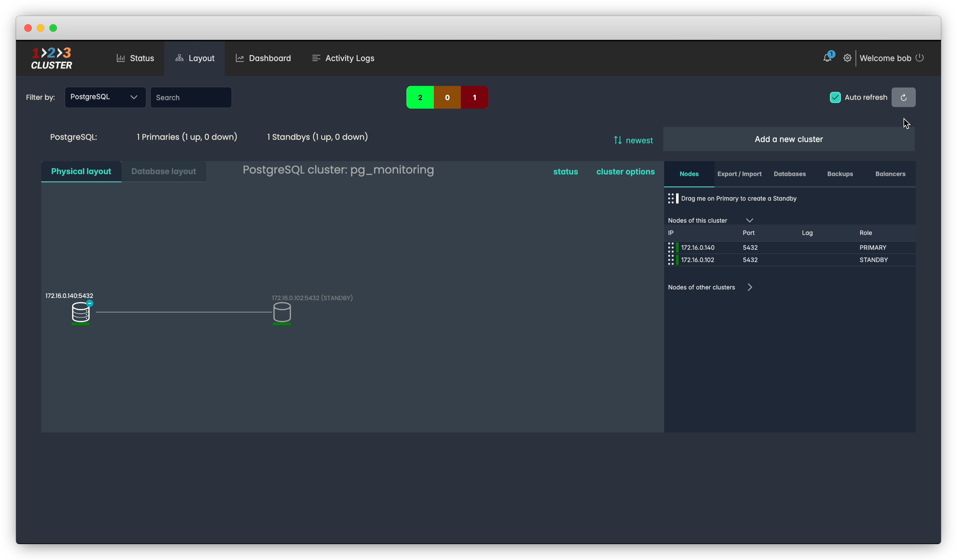Click the 172.16.0.102:5432 (STANDBY) label
The width and height of the screenshot is (957, 560).
(x=312, y=298)
